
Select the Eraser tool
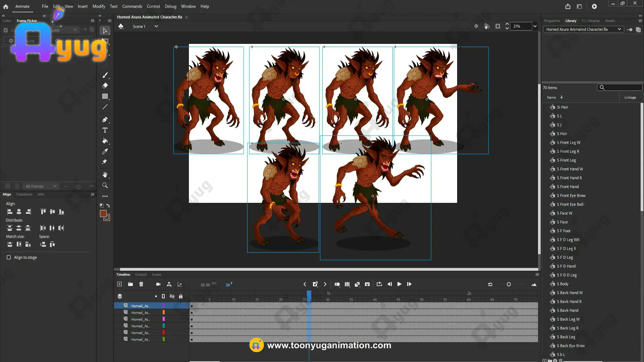tap(105, 85)
